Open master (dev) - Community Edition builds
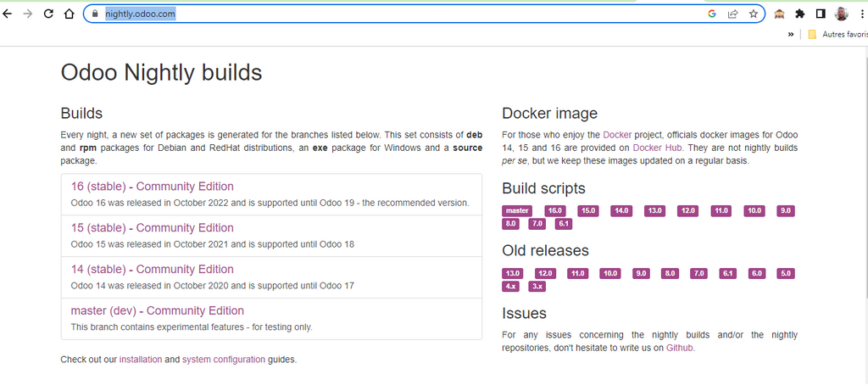Screen dimensions: 868x391 click(158, 311)
